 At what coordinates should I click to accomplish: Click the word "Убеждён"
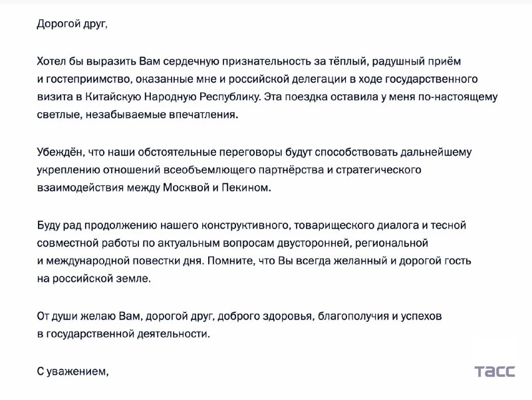pyautogui.click(x=59, y=152)
